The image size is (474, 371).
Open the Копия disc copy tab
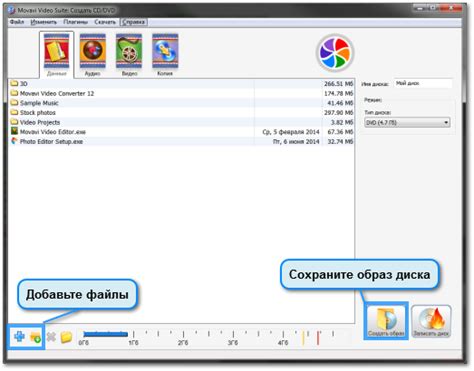pyautogui.click(x=165, y=55)
